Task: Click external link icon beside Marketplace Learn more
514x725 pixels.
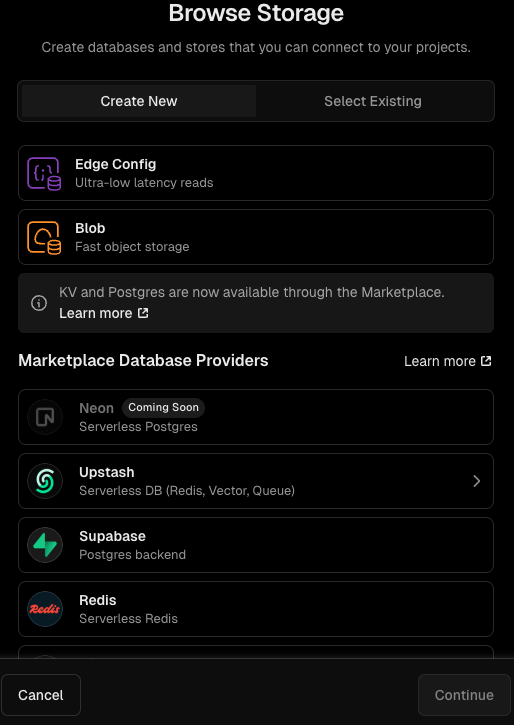Action: [486, 361]
